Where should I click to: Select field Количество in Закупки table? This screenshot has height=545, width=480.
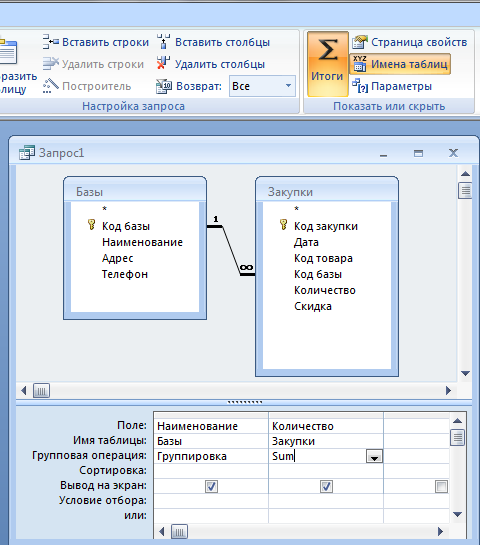pos(325,290)
